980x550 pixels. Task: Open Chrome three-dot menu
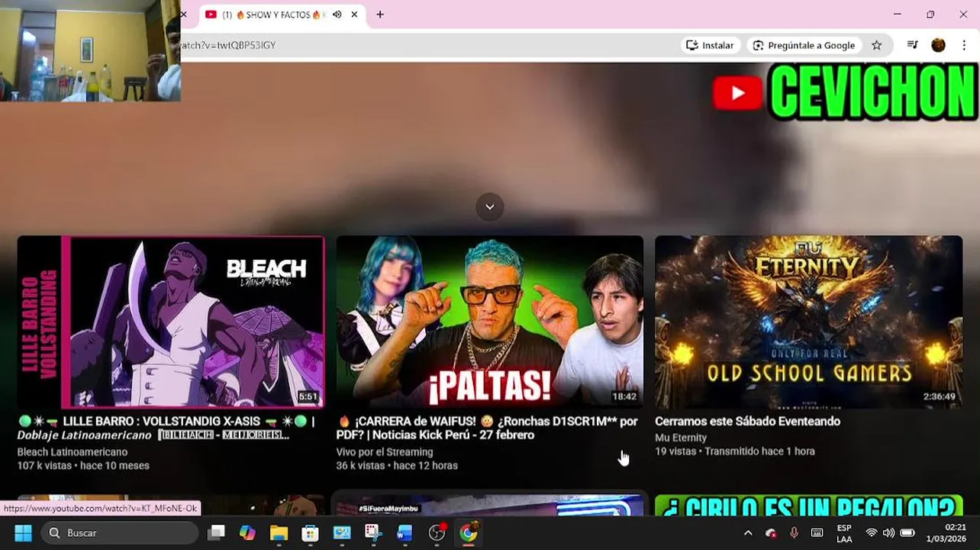pyautogui.click(x=964, y=45)
